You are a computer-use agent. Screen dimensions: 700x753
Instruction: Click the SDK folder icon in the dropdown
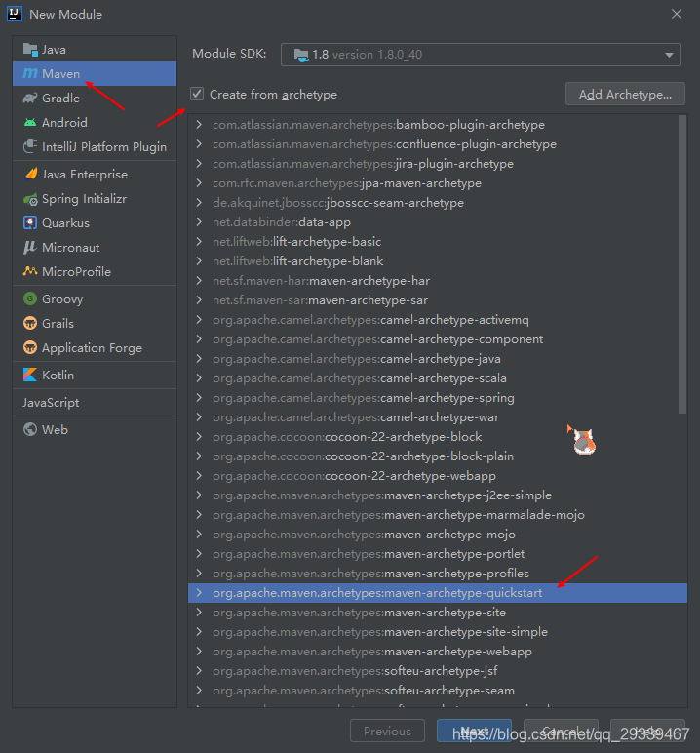[301, 55]
